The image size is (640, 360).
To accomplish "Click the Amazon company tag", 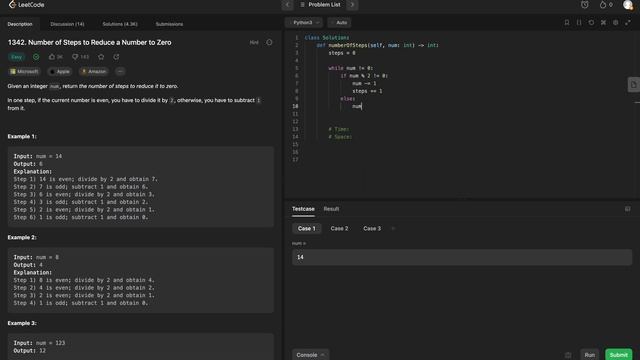I will [x=94, y=71].
